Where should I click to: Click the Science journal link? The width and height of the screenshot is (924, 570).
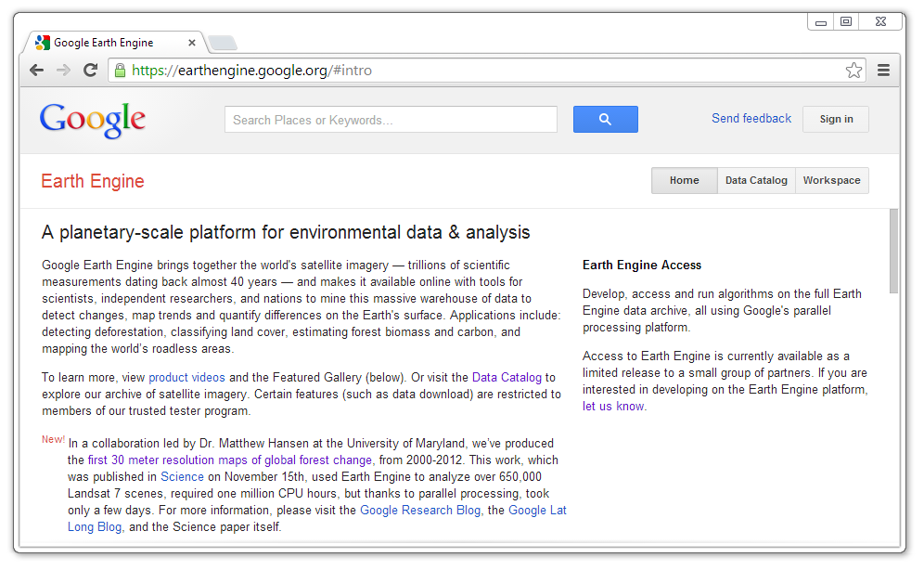182,476
